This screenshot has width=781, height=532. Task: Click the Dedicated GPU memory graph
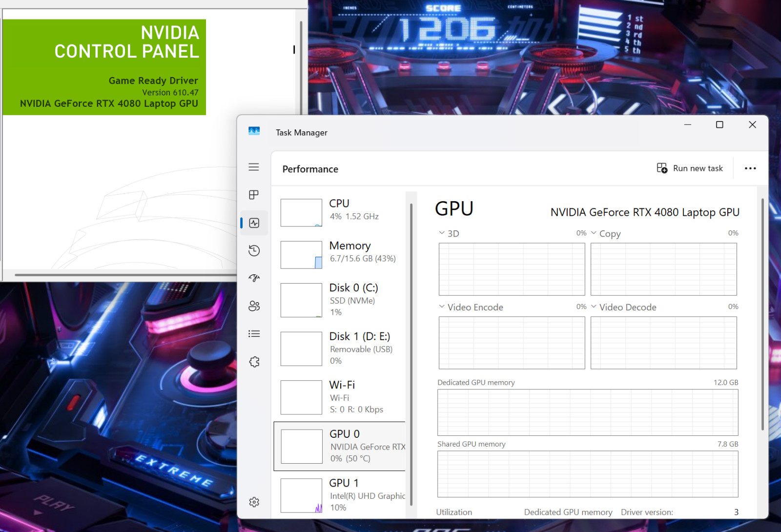[588, 412]
